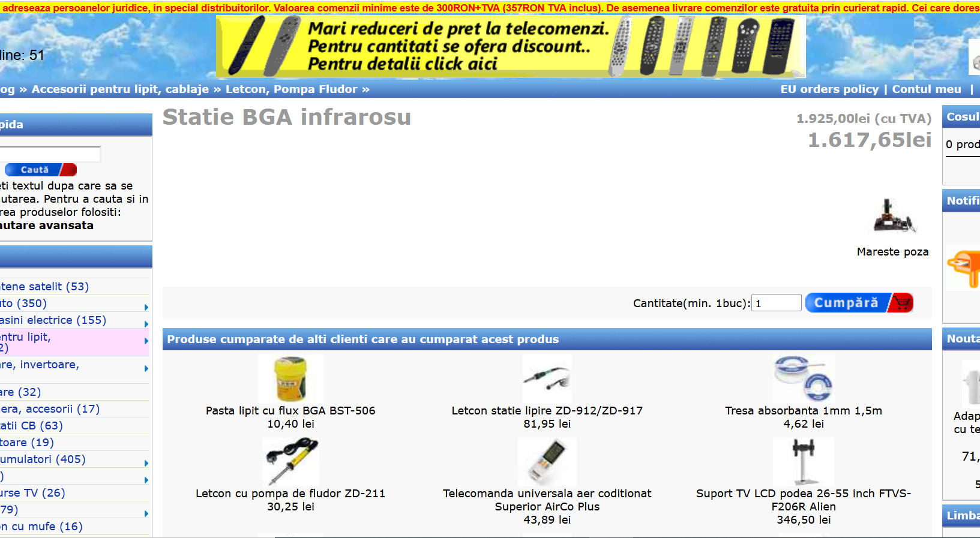
Task: Open the Statie BGA product thumbnail
Action: [x=894, y=217]
